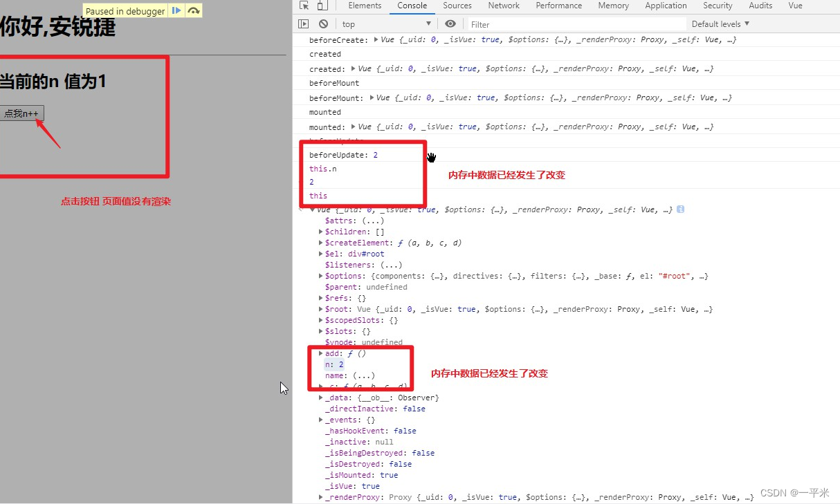Select the _isBeingDestroyed: false row

(380, 453)
